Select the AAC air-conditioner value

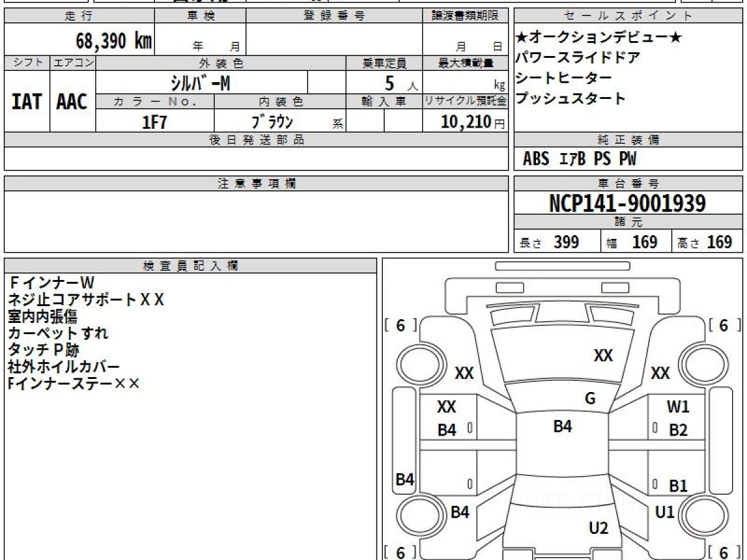pyautogui.click(x=72, y=102)
